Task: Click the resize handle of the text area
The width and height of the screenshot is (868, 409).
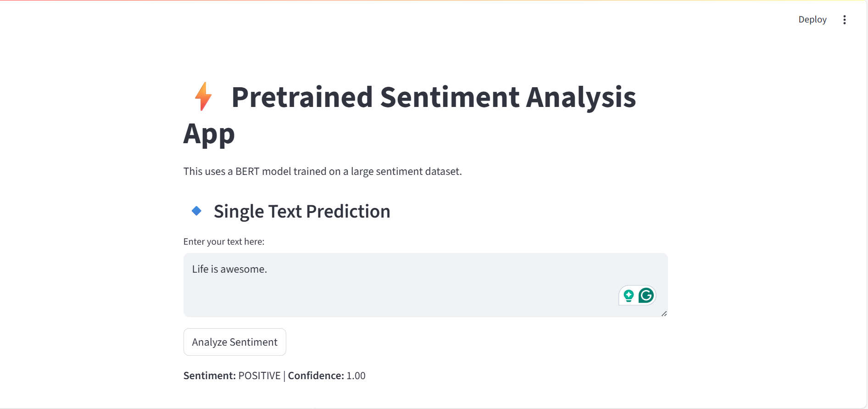Action: click(x=664, y=314)
